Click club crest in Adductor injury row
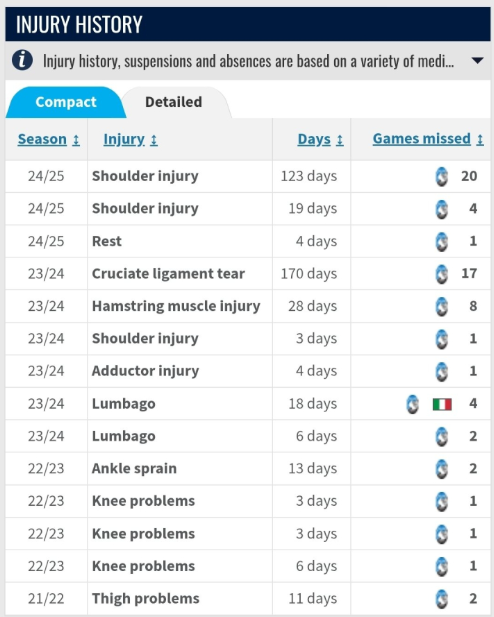Image resolution: width=494 pixels, height=617 pixels. [442, 371]
